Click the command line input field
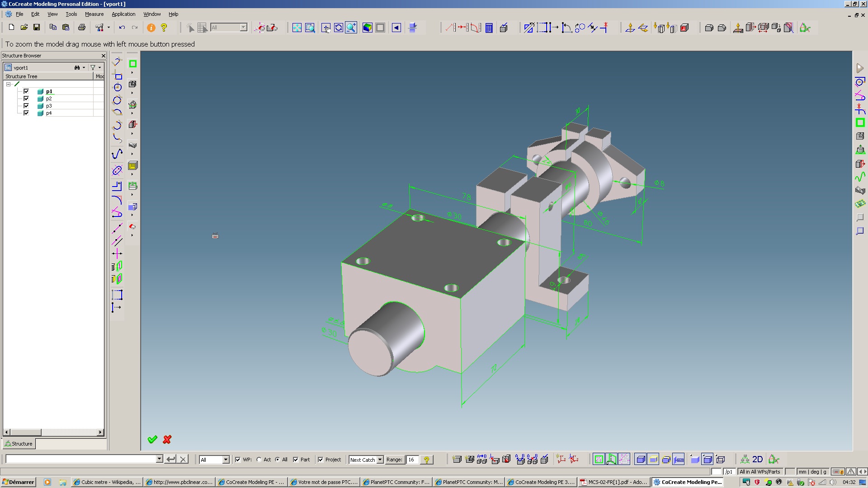868x488 pixels. [80, 459]
